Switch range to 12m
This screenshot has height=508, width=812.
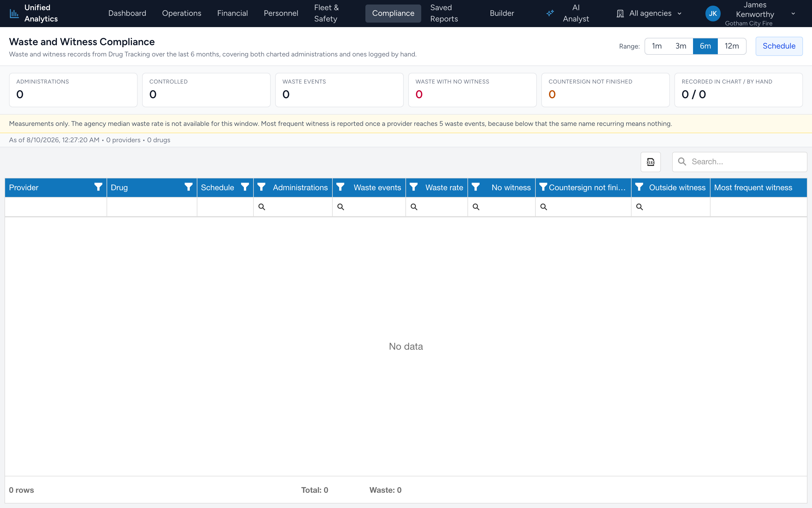[x=732, y=46]
